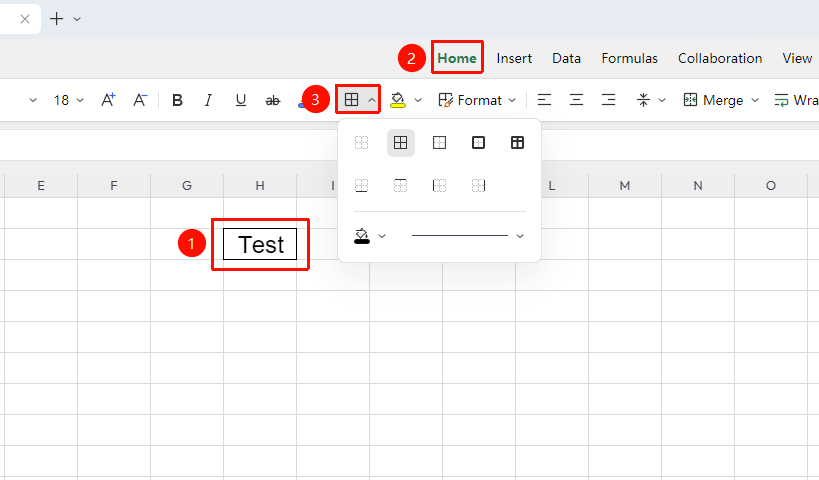Close the current document tab
Image resolution: width=819 pixels, height=480 pixels.
(x=25, y=19)
